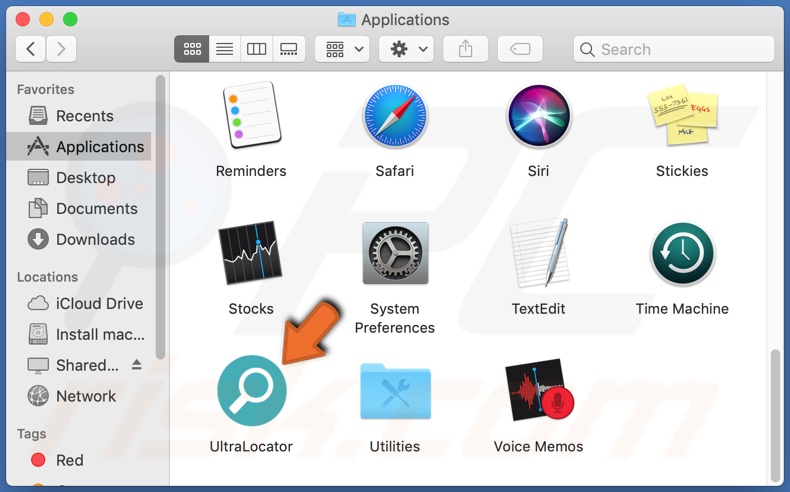Select the UltraLocator magnifier icon
Image resolution: width=790 pixels, height=492 pixels.
click(251, 391)
